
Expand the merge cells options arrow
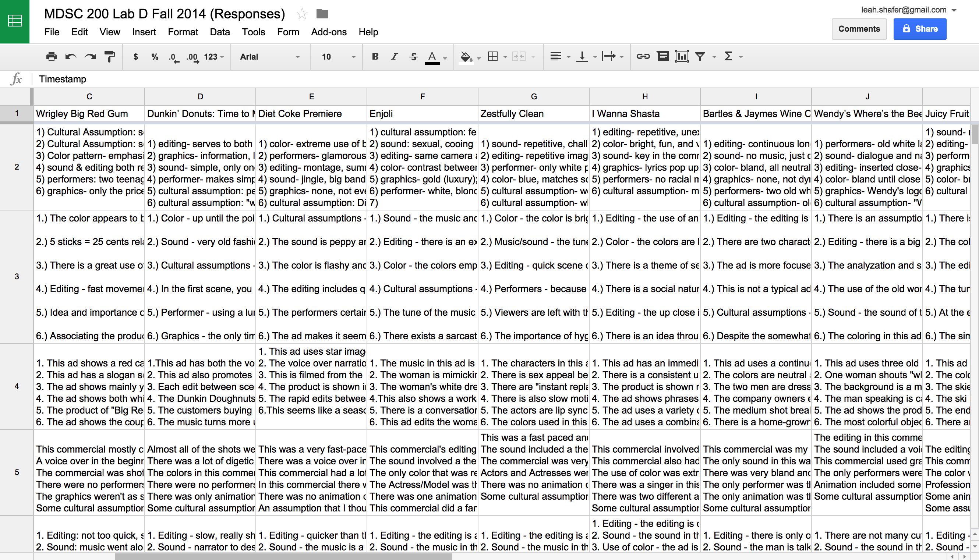[x=533, y=57]
